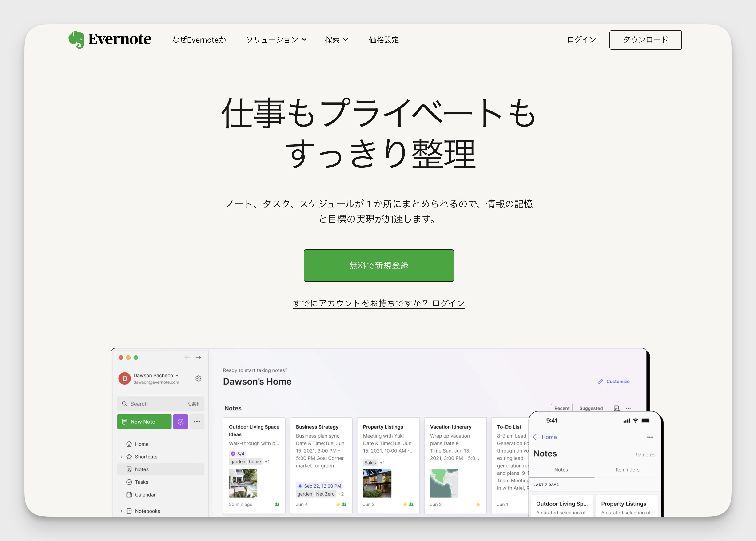Screen dimensions: 756x541
Task: Click shared icon on Outdoor Living note
Action: (x=277, y=504)
